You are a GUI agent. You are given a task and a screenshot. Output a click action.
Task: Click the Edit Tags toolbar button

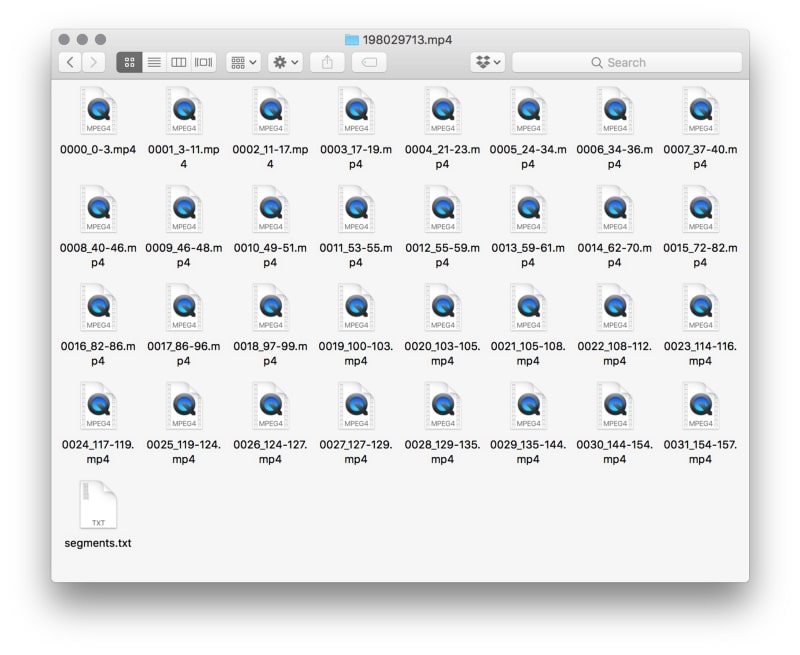369,62
